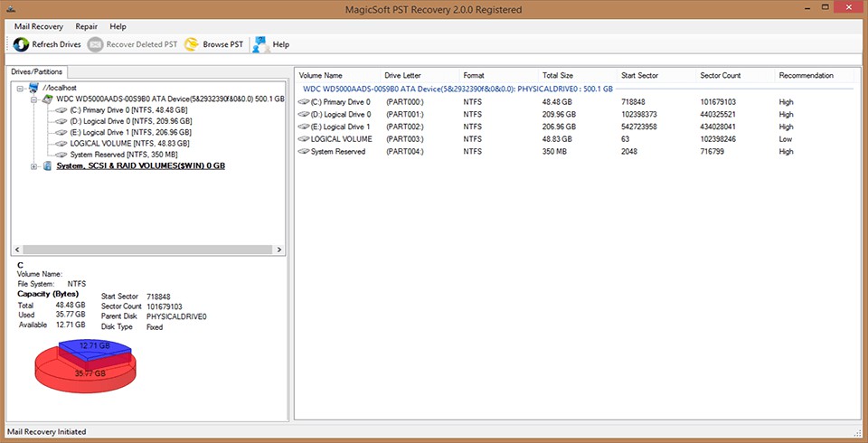Viewport: 868px width, 443px height.
Task: Click start sector value 542723958 in table
Action: click(639, 127)
